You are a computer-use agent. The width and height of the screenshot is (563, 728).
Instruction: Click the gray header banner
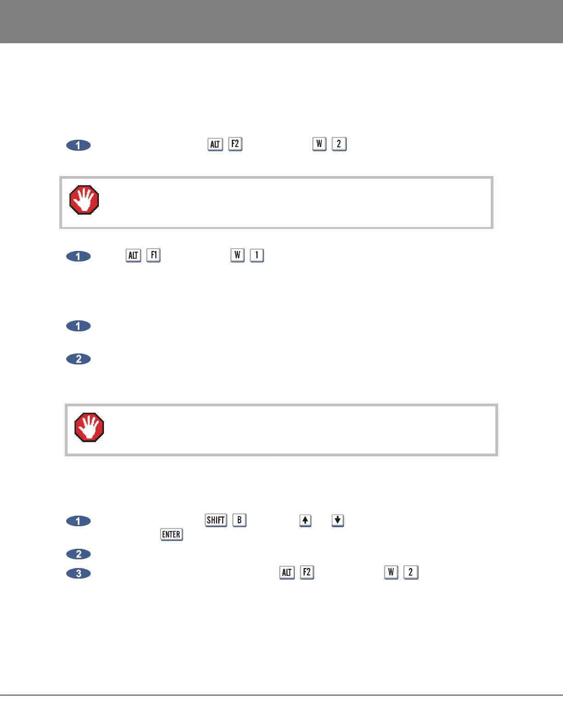pyautogui.click(x=281, y=22)
